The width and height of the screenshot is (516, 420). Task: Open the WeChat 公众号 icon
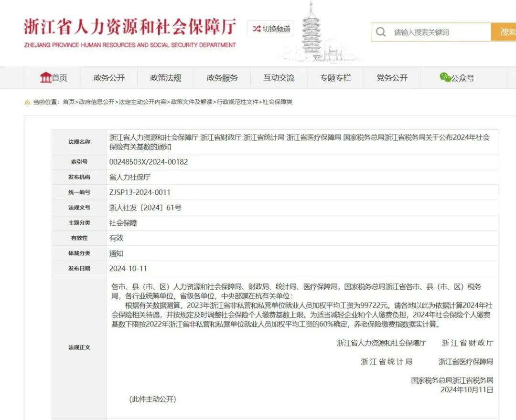(444, 77)
